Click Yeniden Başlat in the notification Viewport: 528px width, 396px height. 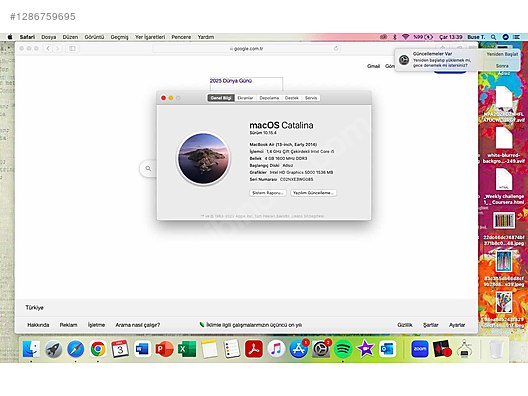(x=502, y=54)
